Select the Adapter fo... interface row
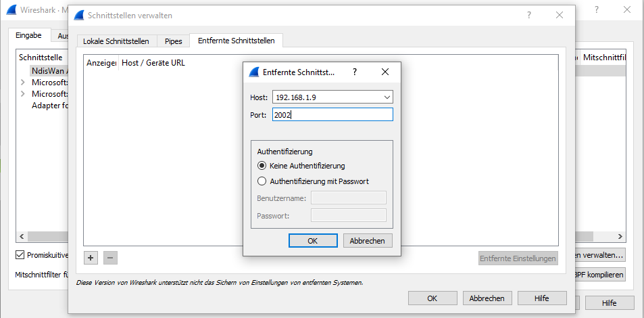This screenshot has width=644, height=318. click(49, 106)
